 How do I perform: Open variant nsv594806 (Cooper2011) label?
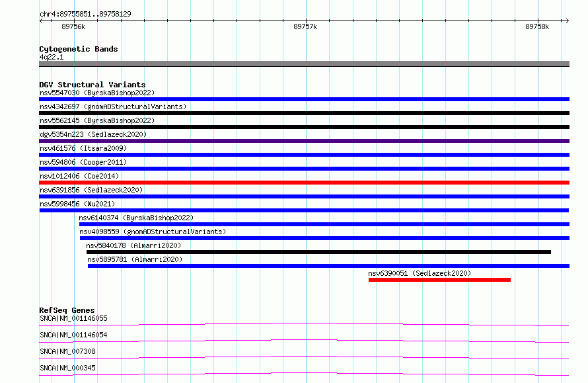tap(83, 162)
